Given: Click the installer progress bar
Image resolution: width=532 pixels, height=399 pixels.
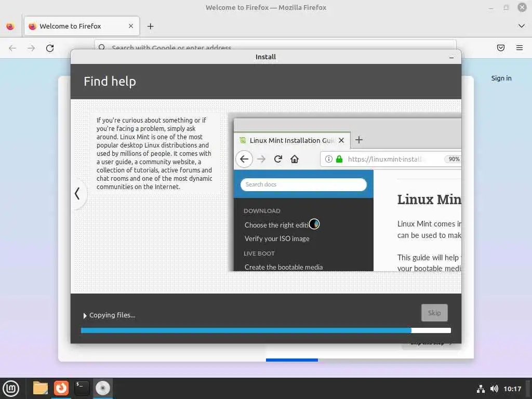Looking at the screenshot, I should (265, 330).
